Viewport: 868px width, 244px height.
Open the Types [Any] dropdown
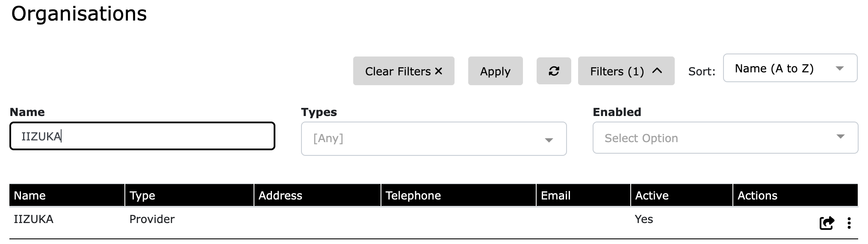(434, 139)
